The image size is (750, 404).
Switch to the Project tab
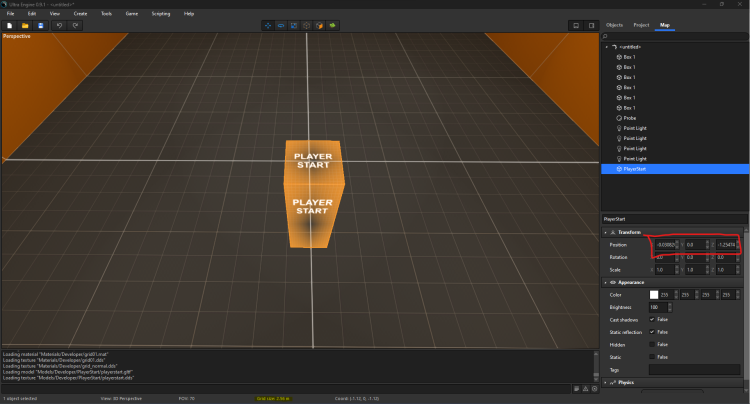click(x=641, y=24)
